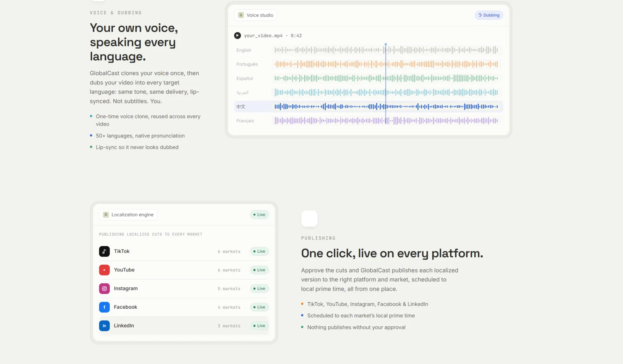Click the Localization engine logo icon
This screenshot has width=623, height=364.
click(106, 215)
